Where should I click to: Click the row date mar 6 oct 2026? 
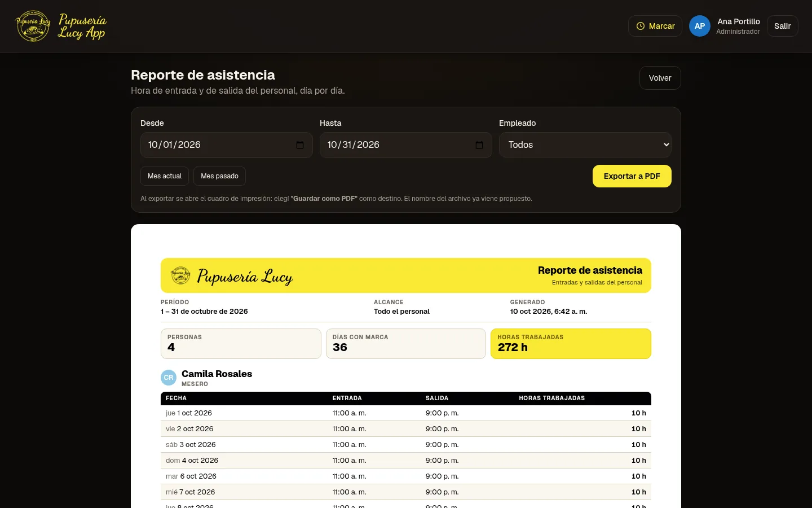point(191,476)
